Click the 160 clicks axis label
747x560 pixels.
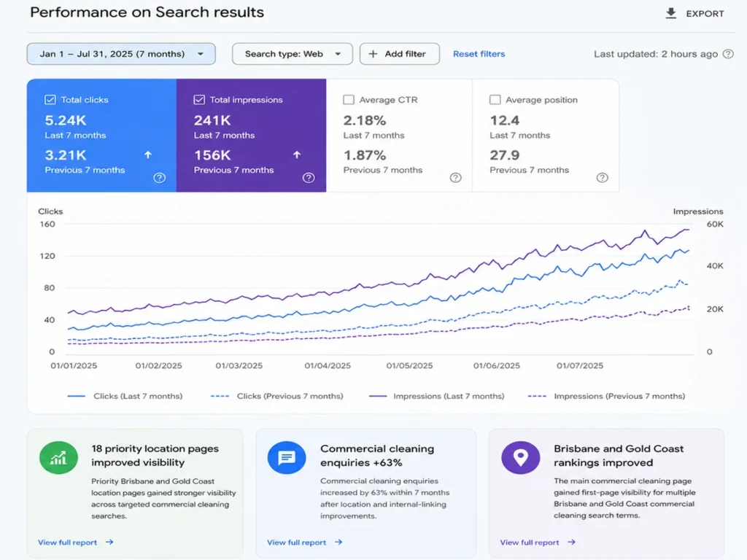point(47,224)
